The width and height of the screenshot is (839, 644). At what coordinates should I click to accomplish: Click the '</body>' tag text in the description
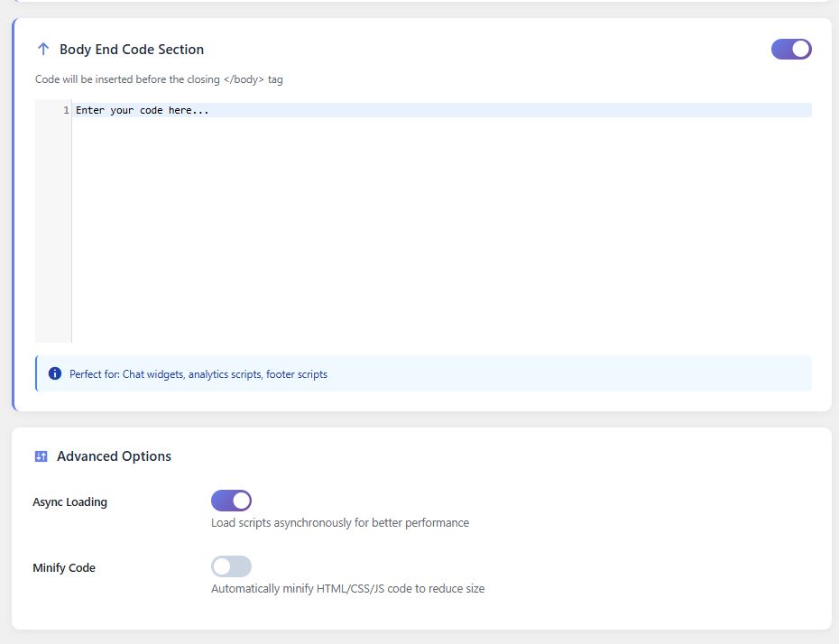click(x=244, y=79)
